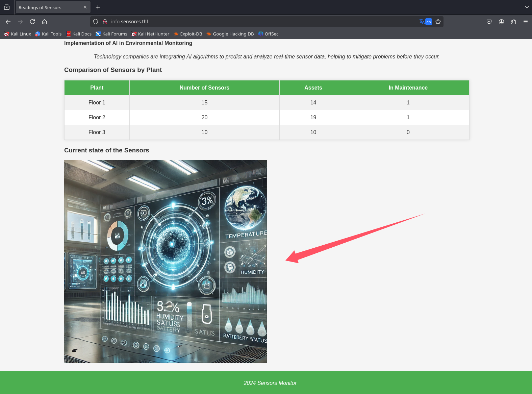The image size is (532, 394).
Task: Bookmark this page with the star
Action: coord(438,22)
